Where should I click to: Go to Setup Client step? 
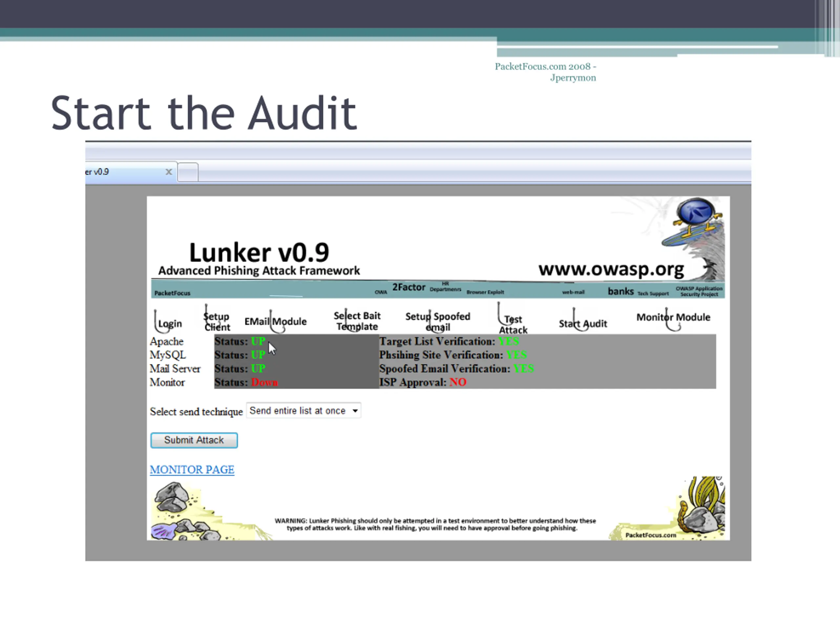217,321
